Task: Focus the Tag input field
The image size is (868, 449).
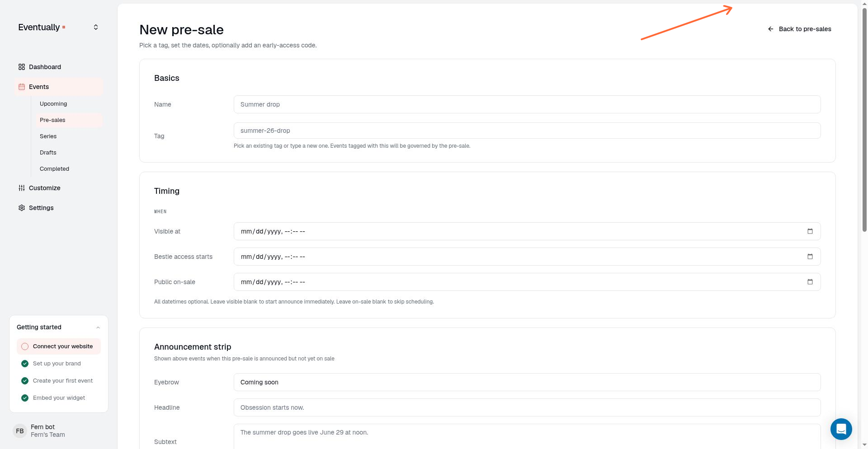Action: point(527,131)
